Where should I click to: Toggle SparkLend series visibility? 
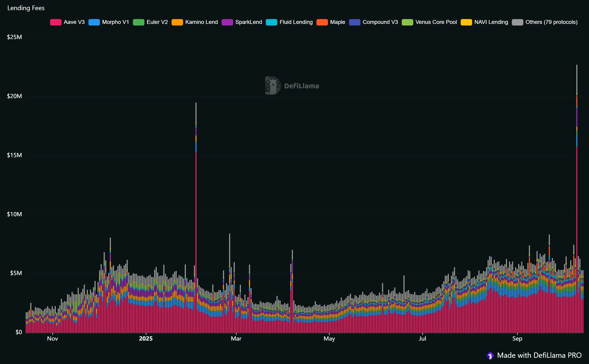pyautogui.click(x=248, y=22)
